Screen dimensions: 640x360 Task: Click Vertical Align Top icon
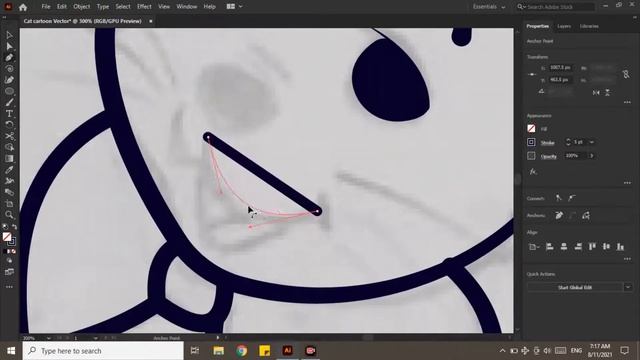click(x=592, y=247)
